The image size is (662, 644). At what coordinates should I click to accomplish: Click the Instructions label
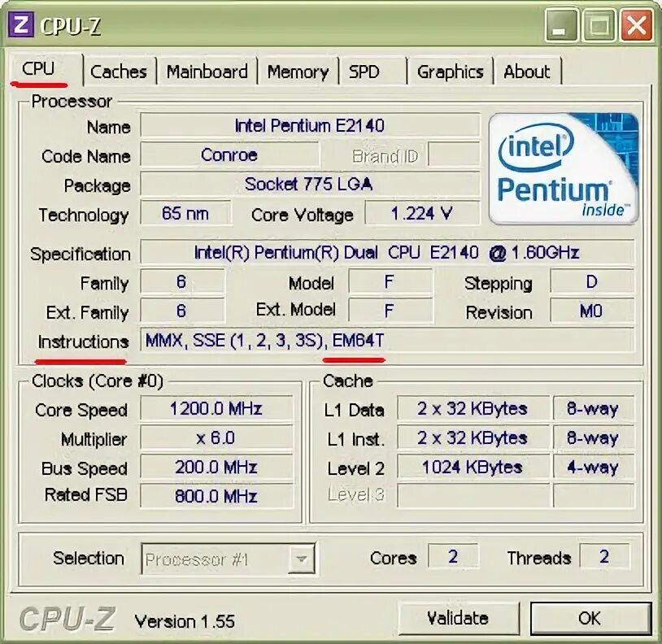pos(83,342)
